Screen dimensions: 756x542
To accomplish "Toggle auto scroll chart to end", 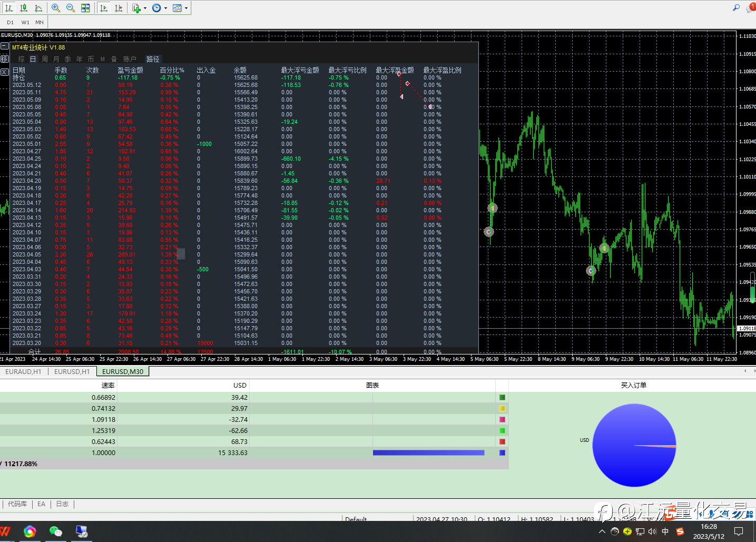I will 104,8.
